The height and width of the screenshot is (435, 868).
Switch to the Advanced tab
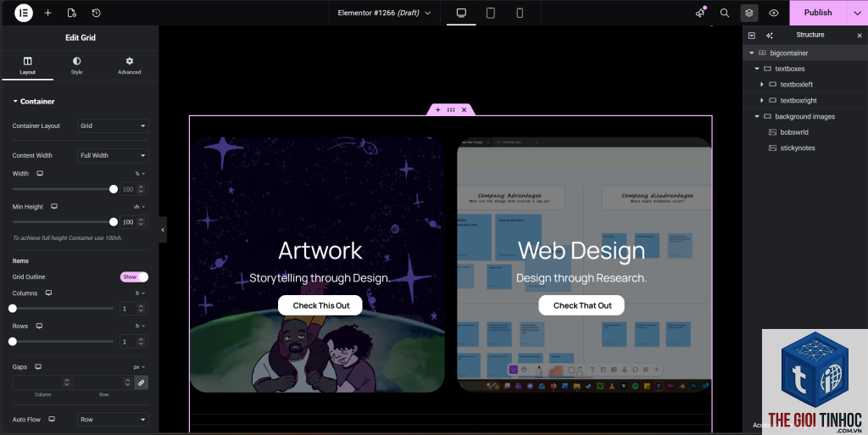point(129,65)
